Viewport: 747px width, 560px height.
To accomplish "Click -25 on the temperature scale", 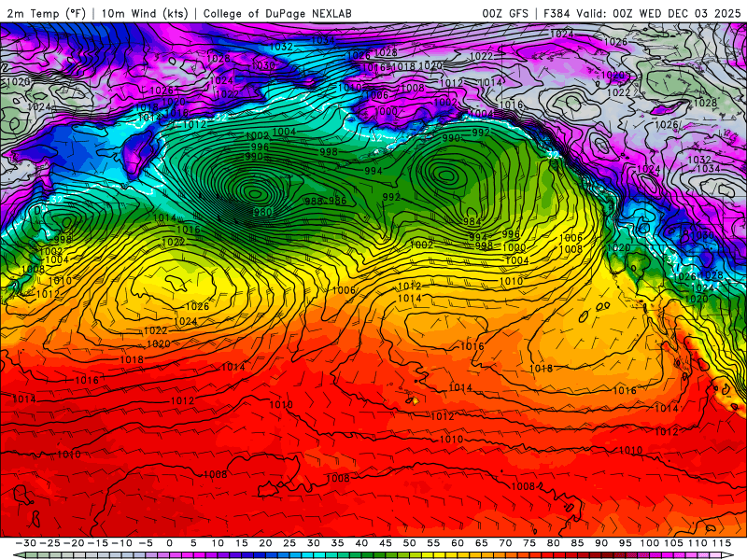I will 49,543.
